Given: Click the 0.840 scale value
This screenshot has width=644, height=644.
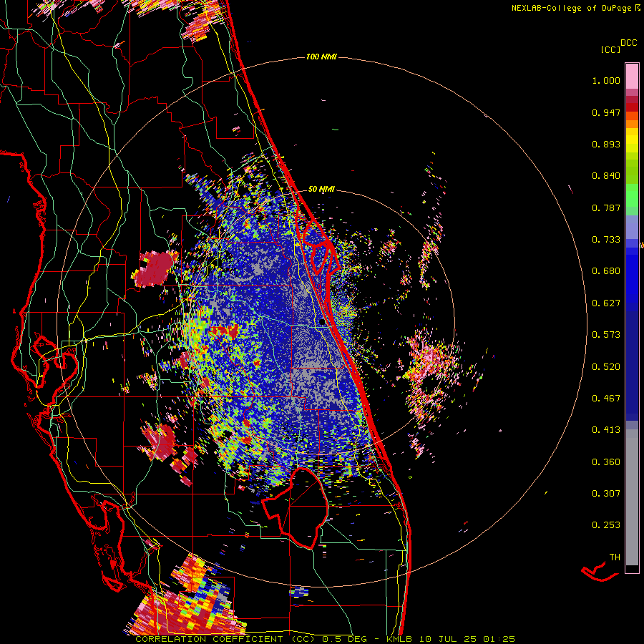Looking at the screenshot, I should point(606,176).
